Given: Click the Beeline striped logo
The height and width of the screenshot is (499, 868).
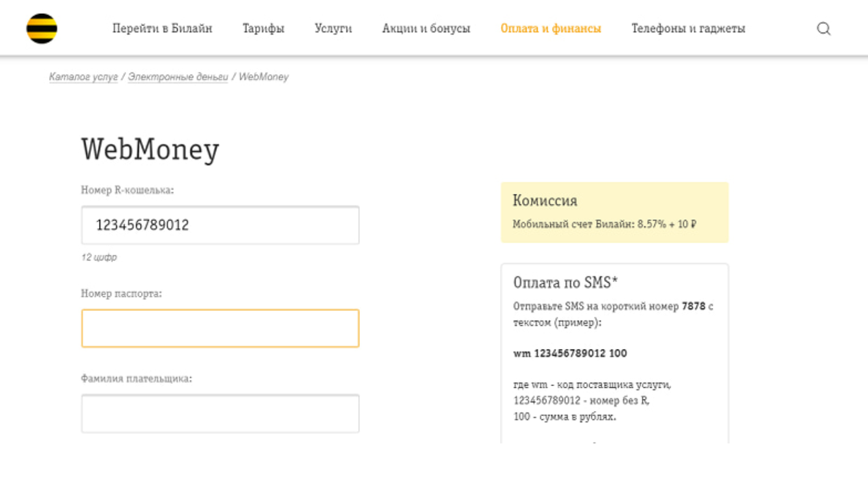Looking at the screenshot, I should tap(42, 28).
